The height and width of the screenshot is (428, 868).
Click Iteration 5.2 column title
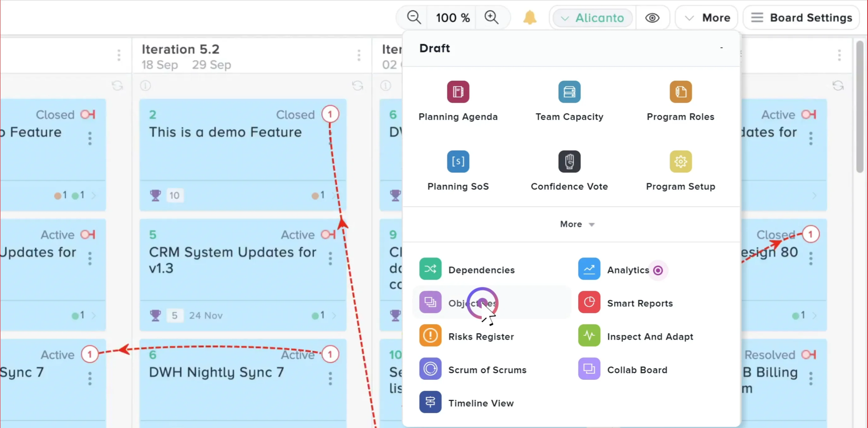coord(180,49)
